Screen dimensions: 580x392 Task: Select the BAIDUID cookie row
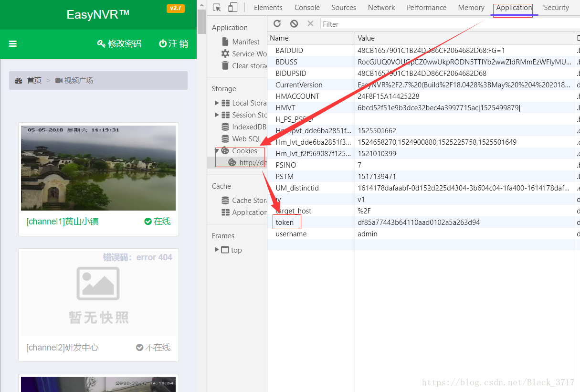click(423, 51)
